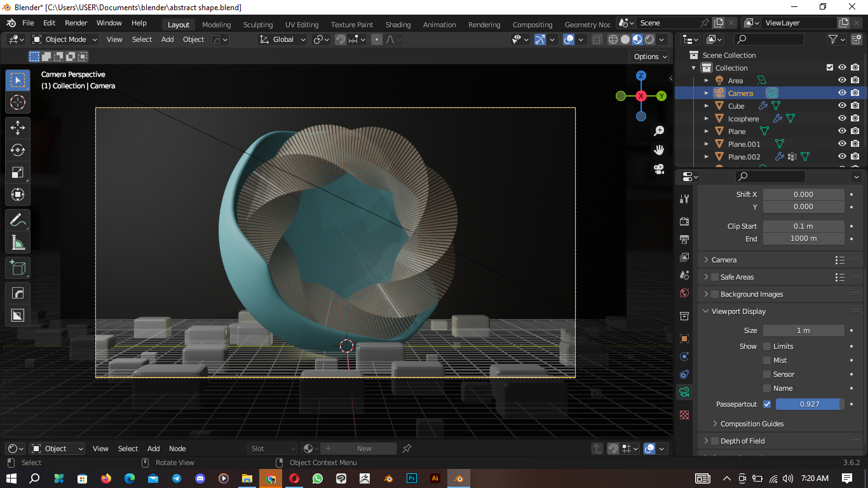Toggle snapping magnet in header
868x488 pixels.
[x=341, y=39]
